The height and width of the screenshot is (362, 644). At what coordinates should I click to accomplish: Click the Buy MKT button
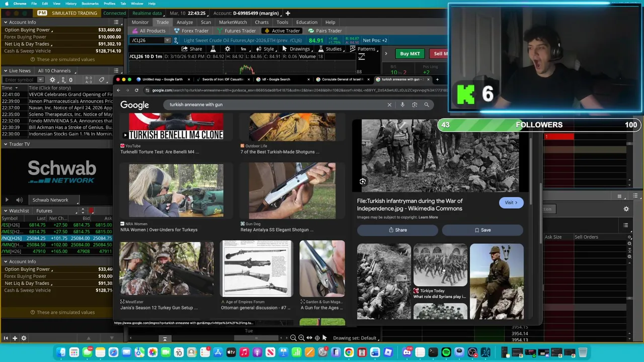[410, 54]
